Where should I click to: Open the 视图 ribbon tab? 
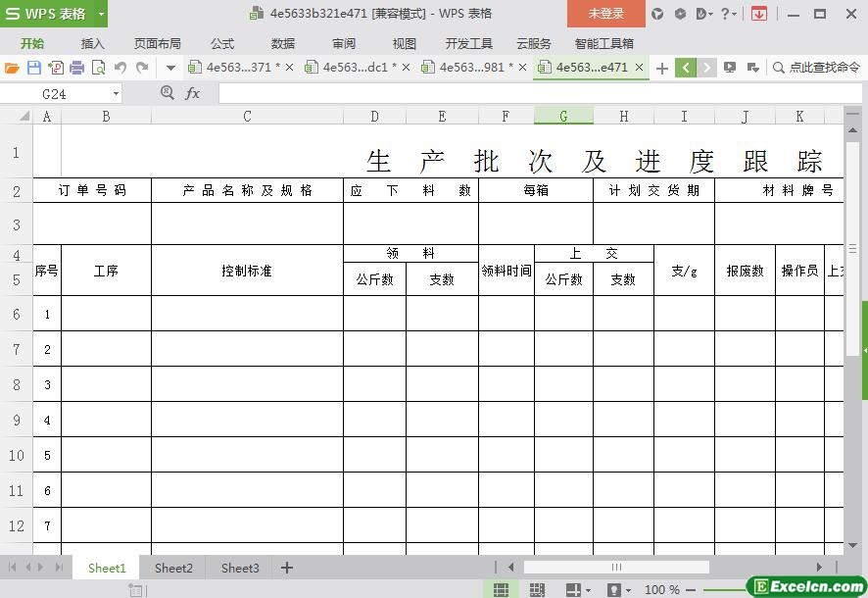404,44
